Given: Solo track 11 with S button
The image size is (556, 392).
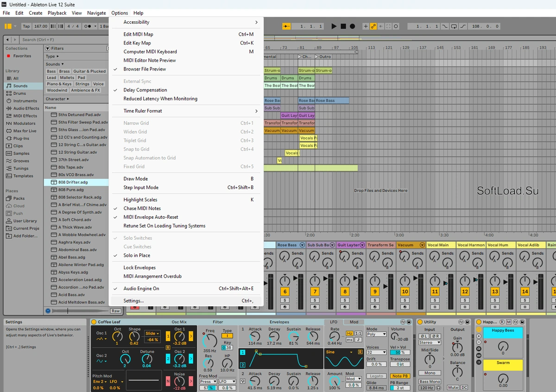Looking at the screenshot, I should (x=435, y=300).
